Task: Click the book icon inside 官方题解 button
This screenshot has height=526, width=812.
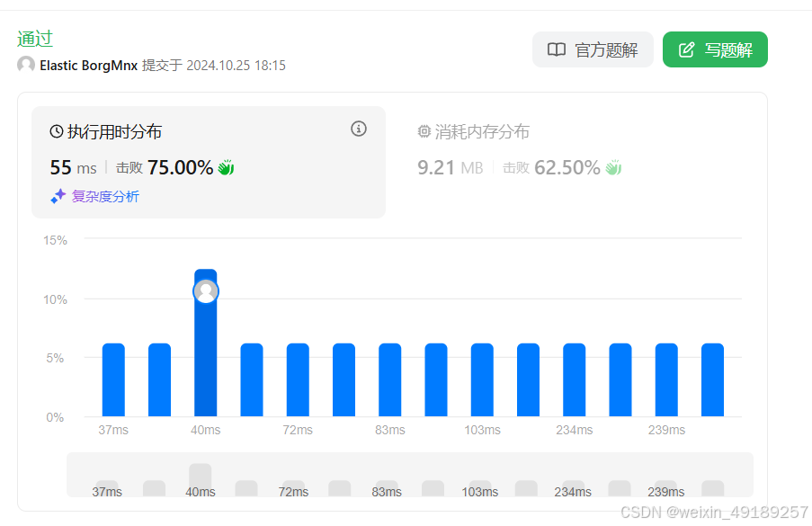Action: point(556,49)
